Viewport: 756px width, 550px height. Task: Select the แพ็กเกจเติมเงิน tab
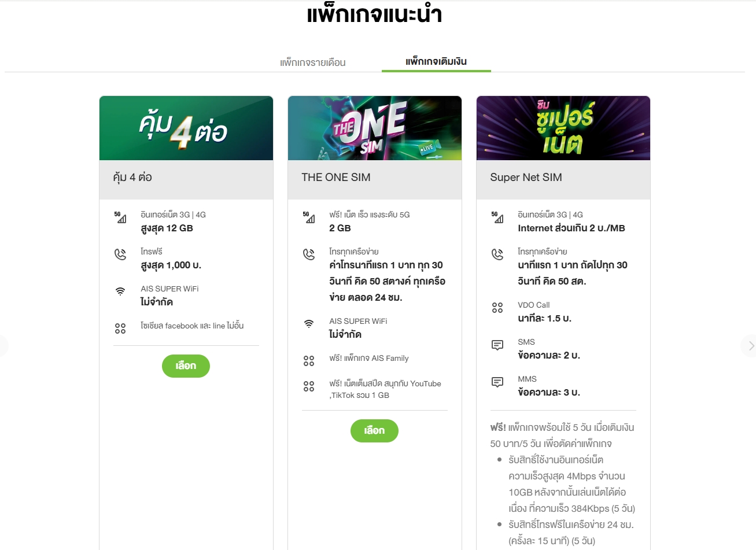[x=436, y=61]
